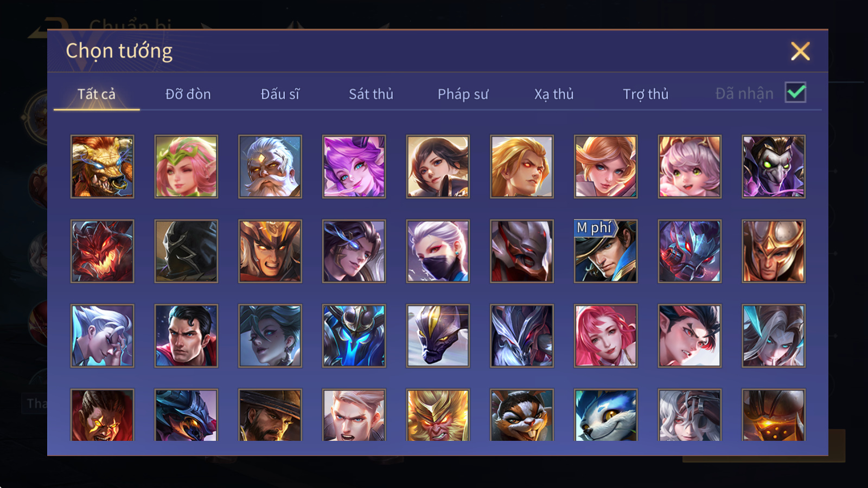Choose the golden monkey king hero
This screenshot has width=868, height=488.
click(x=438, y=415)
